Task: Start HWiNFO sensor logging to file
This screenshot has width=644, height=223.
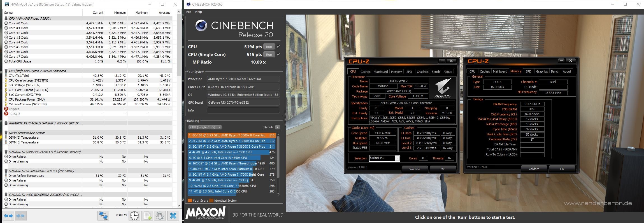Action: click(147, 216)
